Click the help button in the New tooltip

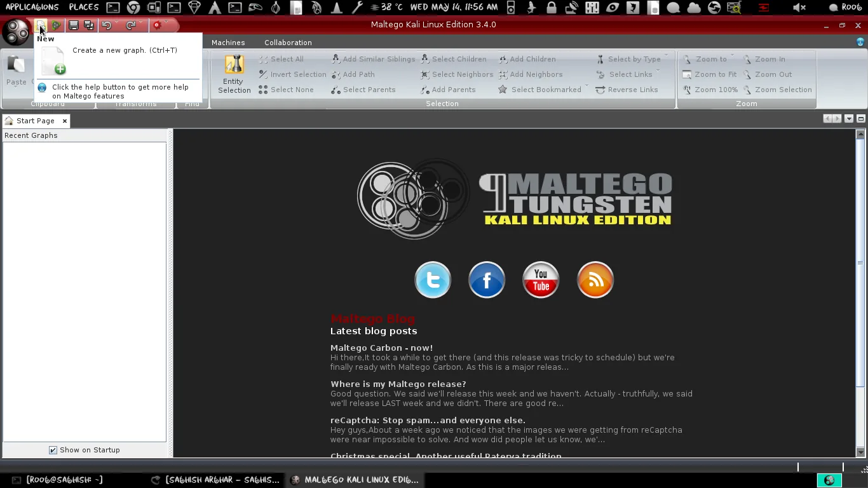[x=42, y=88]
